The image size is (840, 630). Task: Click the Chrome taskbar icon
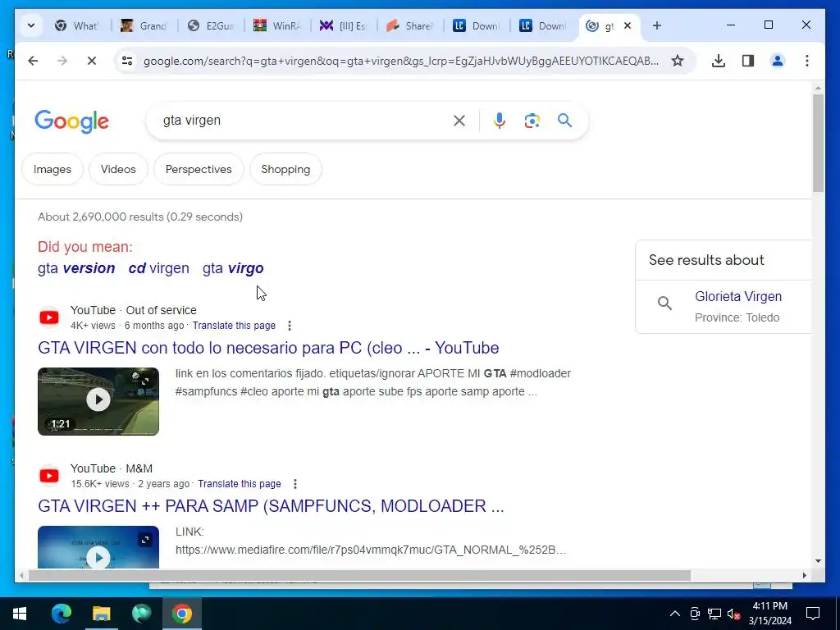click(x=181, y=614)
